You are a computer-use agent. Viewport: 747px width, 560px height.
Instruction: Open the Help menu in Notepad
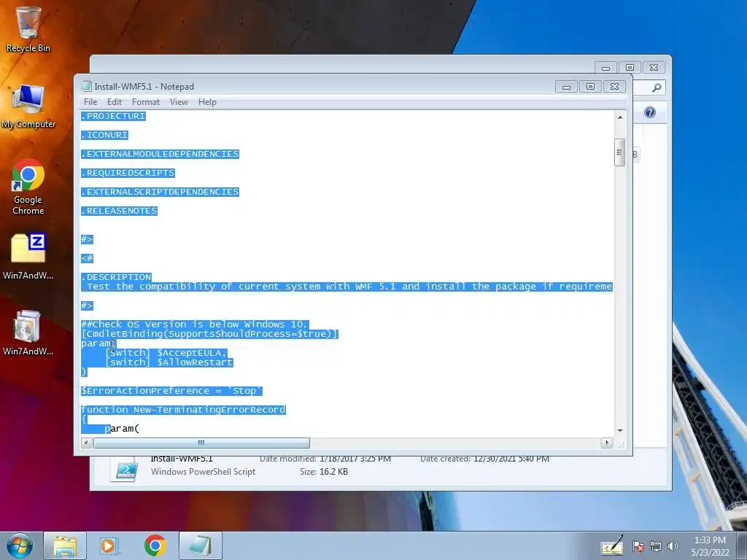[x=207, y=102]
